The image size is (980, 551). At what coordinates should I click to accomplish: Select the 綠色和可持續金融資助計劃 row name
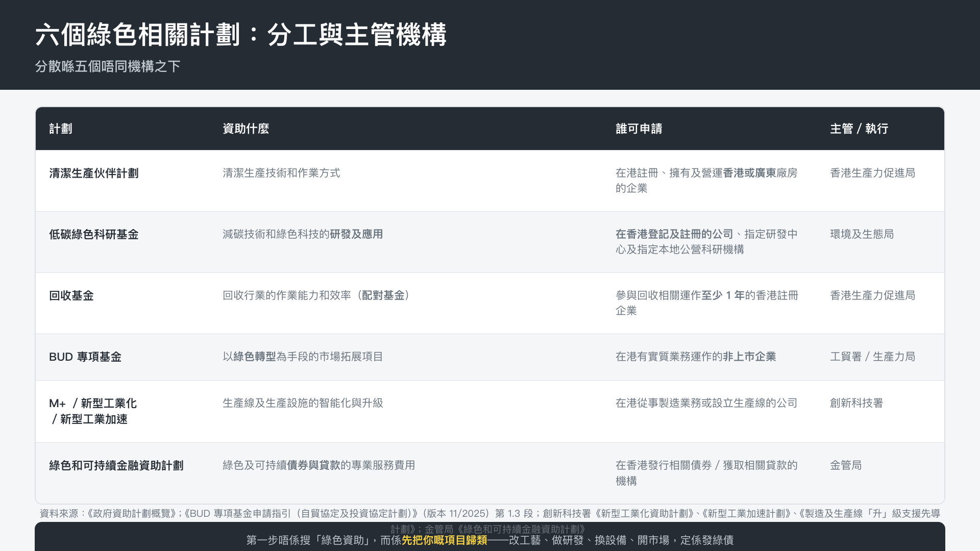point(116,466)
